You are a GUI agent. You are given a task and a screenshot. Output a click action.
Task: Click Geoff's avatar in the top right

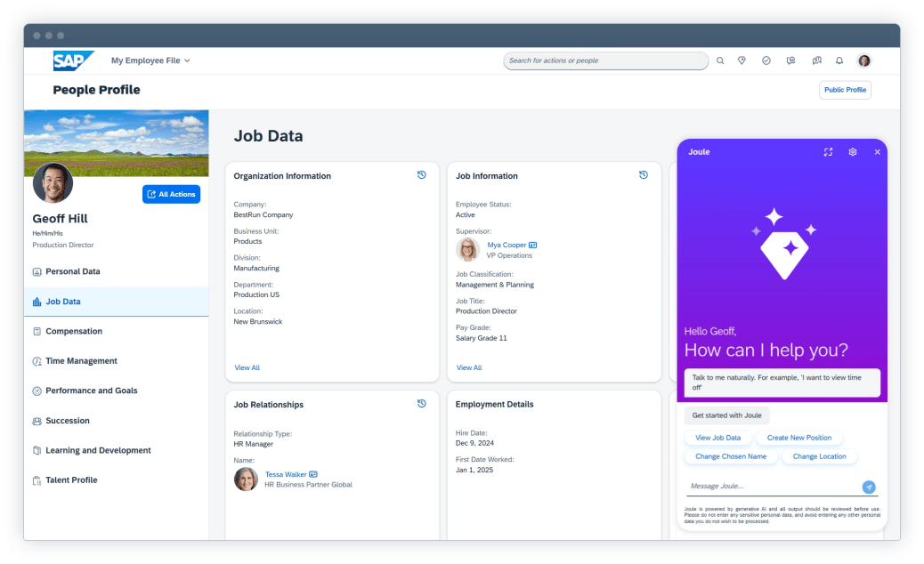pos(863,60)
